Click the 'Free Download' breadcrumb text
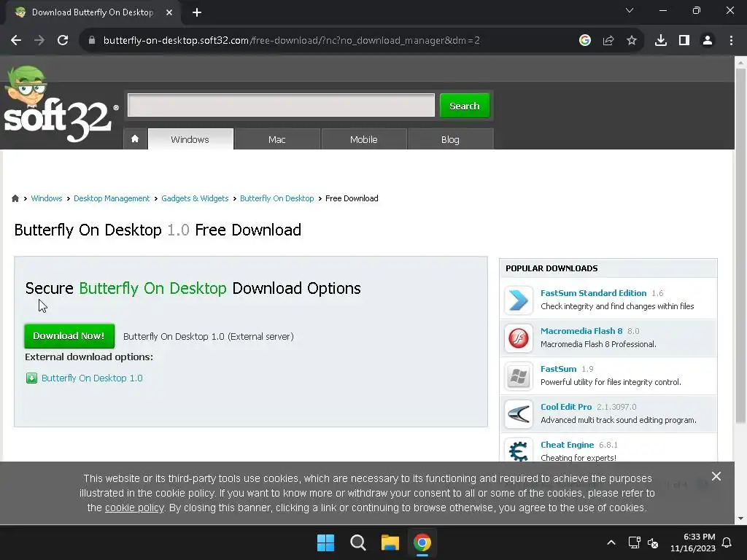The width and height of the screenshot is (747, 560). [352, 198]
